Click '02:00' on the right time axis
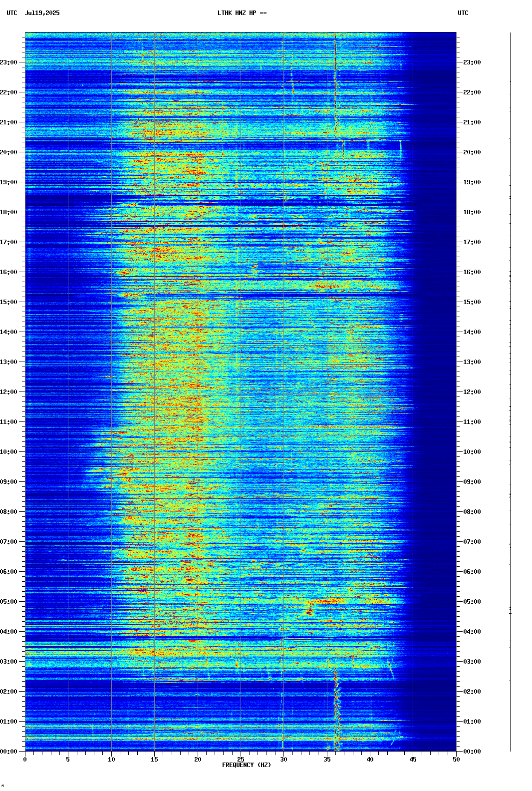Image resolution: width=532 pixels, height=791 pixels. click(472, 692)
